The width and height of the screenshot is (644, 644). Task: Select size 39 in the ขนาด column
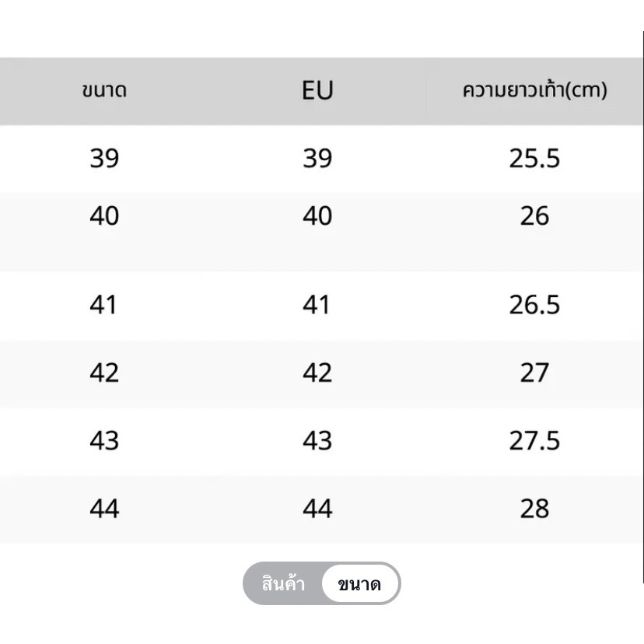[104, 159]
